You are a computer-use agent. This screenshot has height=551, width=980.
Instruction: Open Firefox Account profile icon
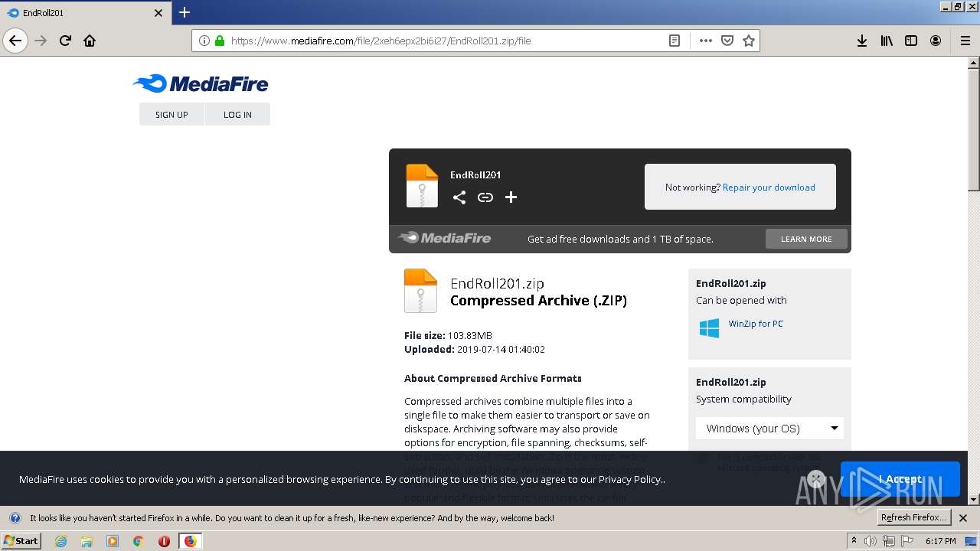tap(936, 41)
